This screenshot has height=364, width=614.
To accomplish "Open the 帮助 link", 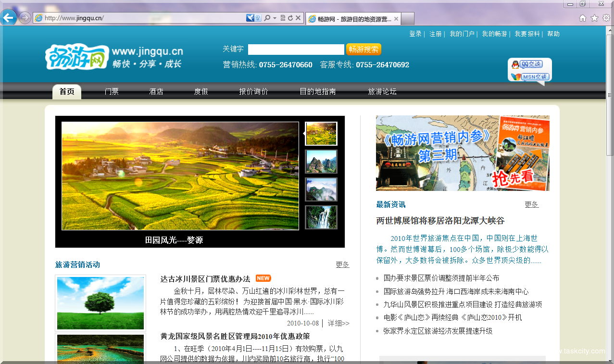I will pos(553,34).
